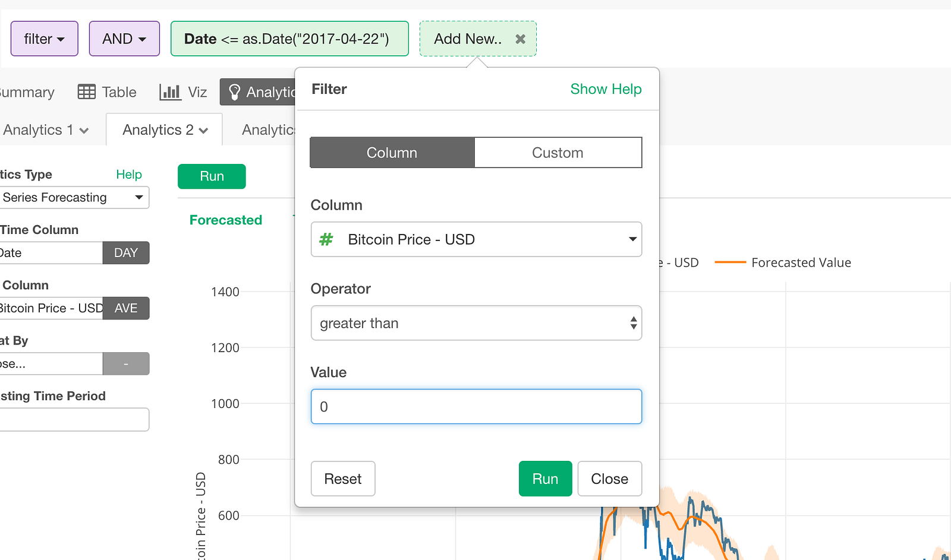Click Run in the Filter dialog

point(545,479)
